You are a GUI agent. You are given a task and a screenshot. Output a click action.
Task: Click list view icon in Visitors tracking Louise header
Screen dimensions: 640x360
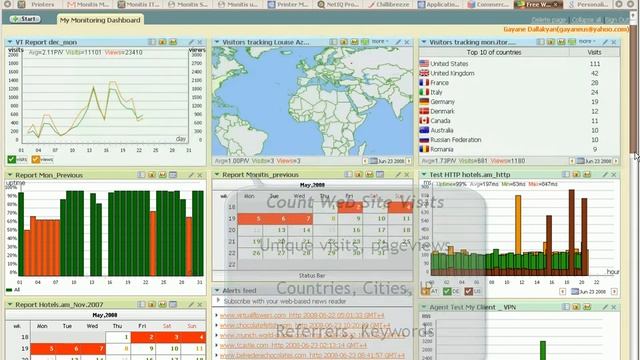[x=333, y=42]
